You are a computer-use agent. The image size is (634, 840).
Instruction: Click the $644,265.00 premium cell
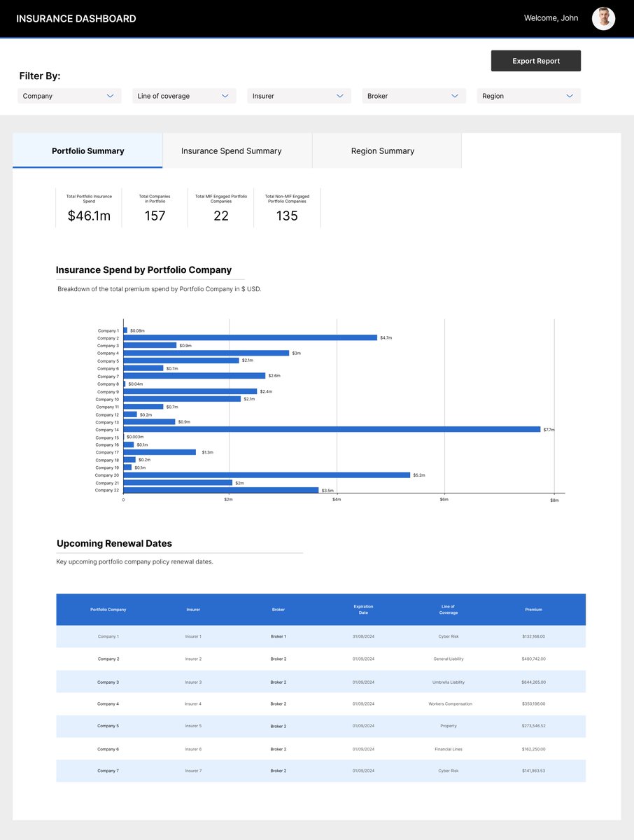pyautogui.click(x=533, y=682)
